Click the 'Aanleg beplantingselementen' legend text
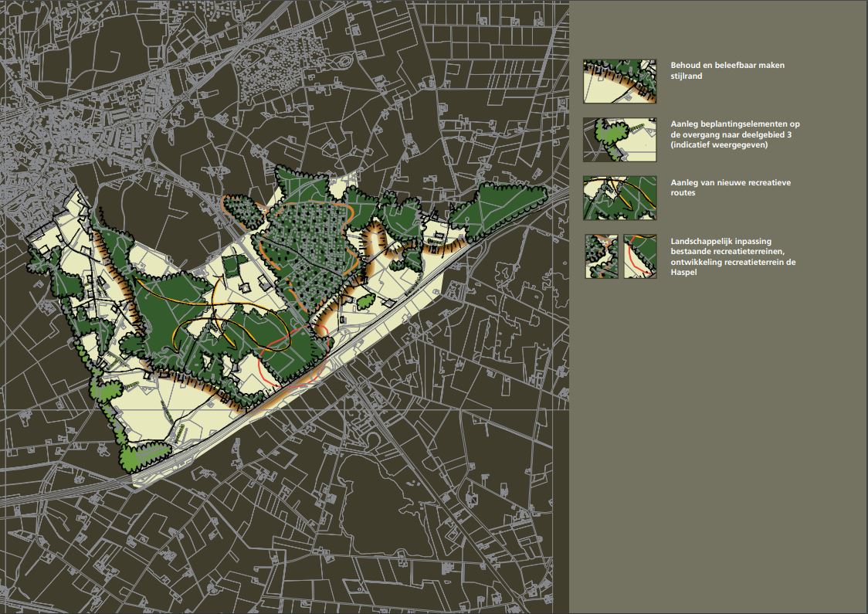The width and height of the screenshot is (868, 614). coord(734,134)
